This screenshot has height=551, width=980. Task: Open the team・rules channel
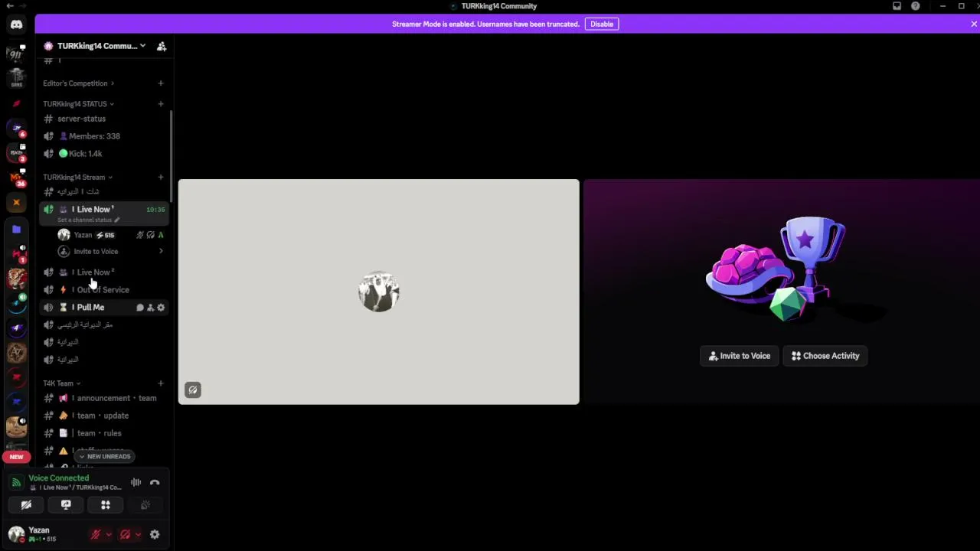point(104,433)
